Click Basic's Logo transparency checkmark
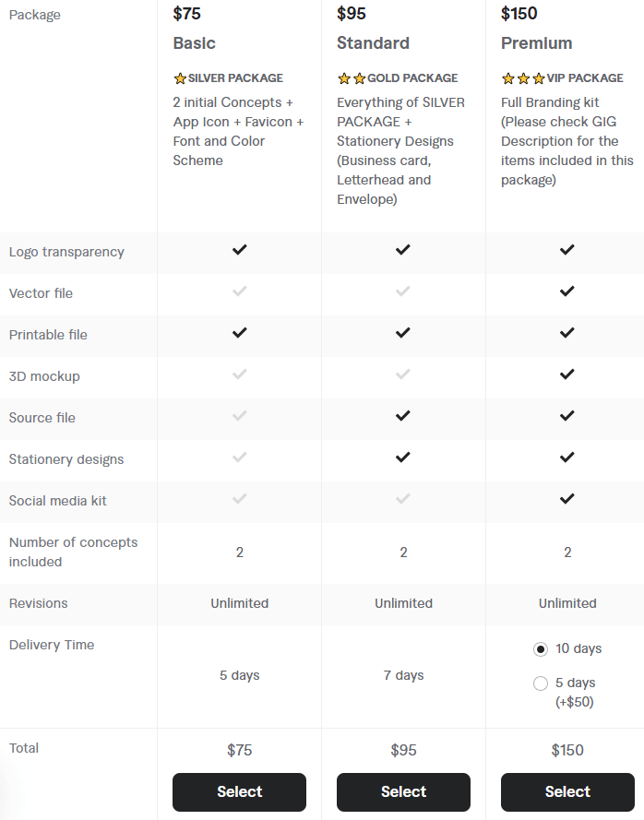644x820 pixels. 240,250
